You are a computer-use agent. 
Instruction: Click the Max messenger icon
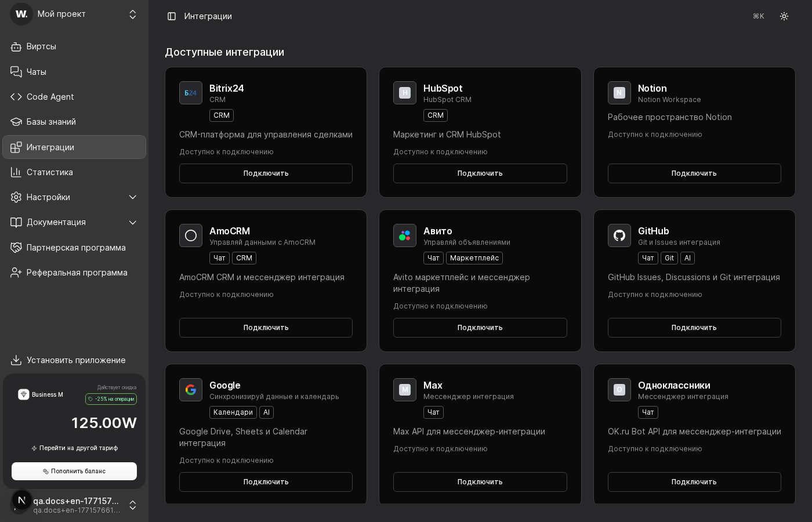pos(405,390)
